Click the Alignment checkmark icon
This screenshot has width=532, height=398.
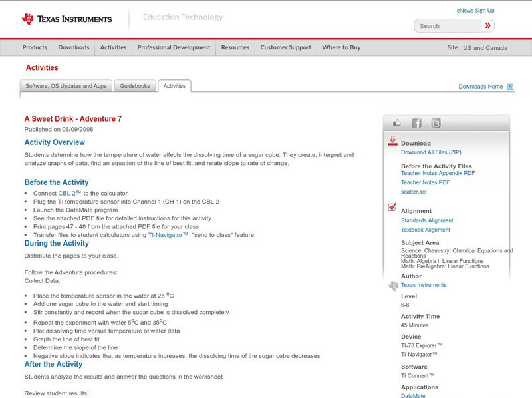tap(392, 207)
